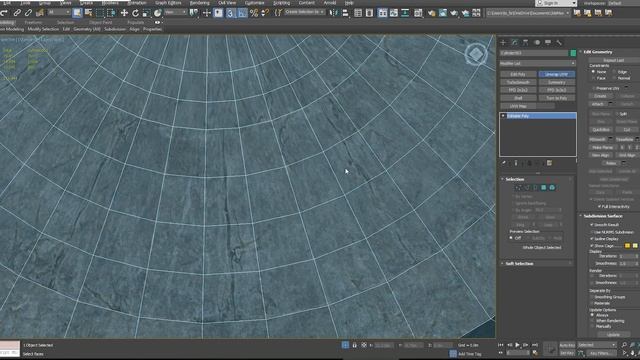
Task: Open the Modifier List dropdown
Action: (538, 64)
